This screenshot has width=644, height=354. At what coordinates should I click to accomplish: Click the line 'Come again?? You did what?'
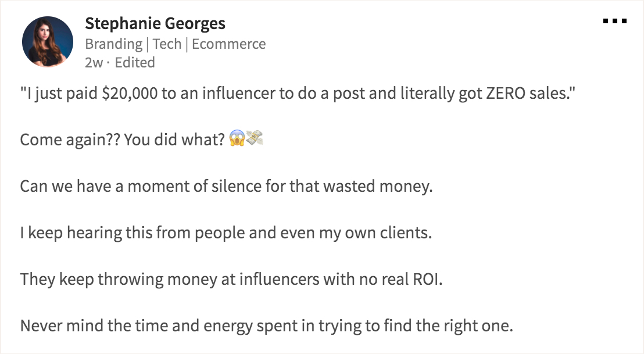(123, 140)
